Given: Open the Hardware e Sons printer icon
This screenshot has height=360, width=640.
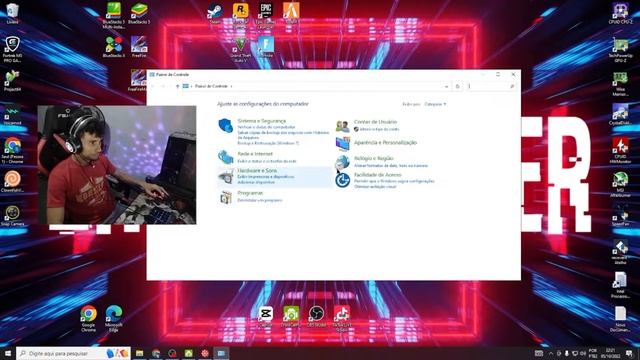Looking at the screenshot, I should click(225, 176).
